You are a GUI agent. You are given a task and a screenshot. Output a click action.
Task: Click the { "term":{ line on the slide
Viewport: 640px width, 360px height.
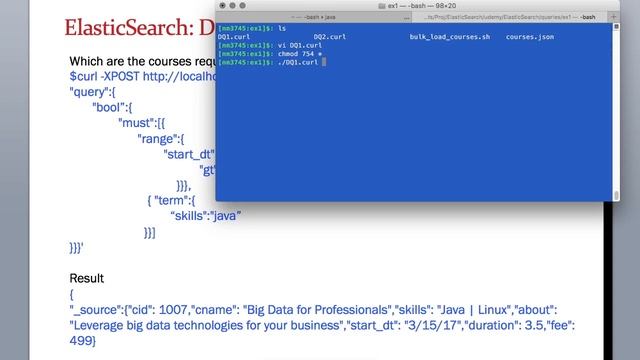(x=171, y=200)
